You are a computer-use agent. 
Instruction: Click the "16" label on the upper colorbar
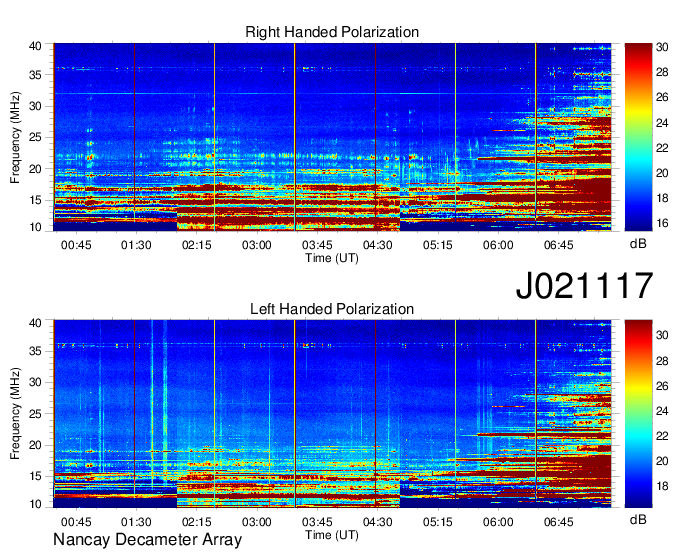point(662,223)
